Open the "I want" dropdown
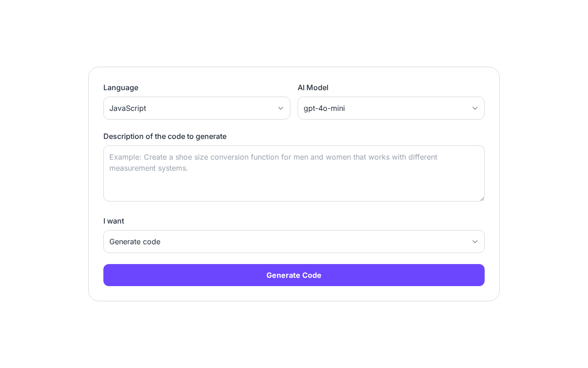The height and width of the screenshot is (368, 588). coord(294,241)
